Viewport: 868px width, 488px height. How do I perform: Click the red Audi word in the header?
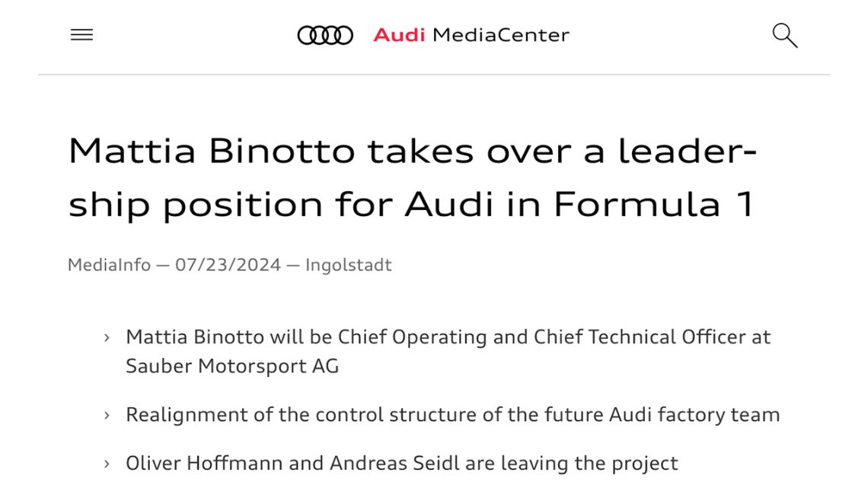399,35
